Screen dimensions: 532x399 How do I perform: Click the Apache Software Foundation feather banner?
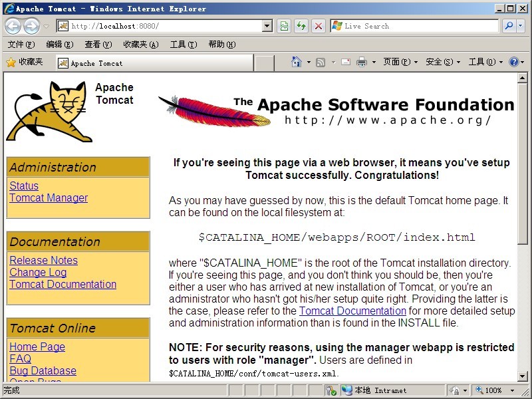pos(336,111)
